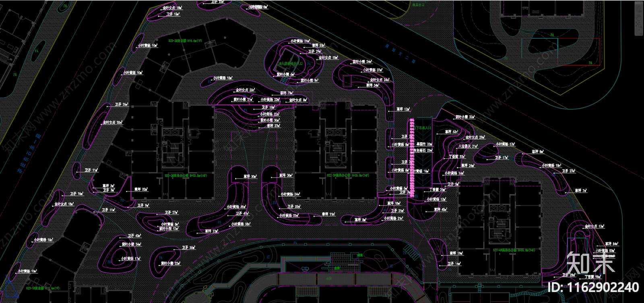The width and height of the screenshot is (644, 303).
Task: Pick the 紫叶小檗 22㎡ annotation
Action: 171,263
